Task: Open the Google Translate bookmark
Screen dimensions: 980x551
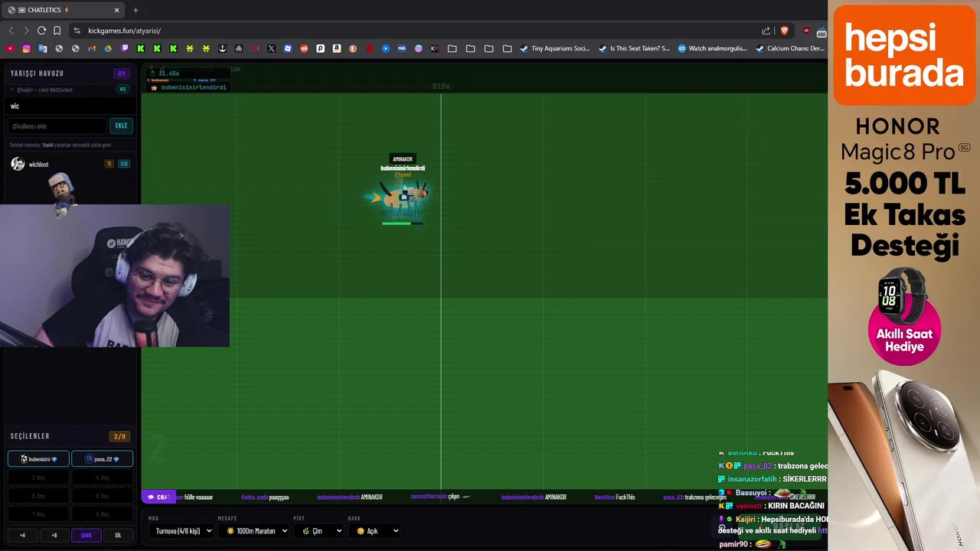Action: (x=43, y=48)
